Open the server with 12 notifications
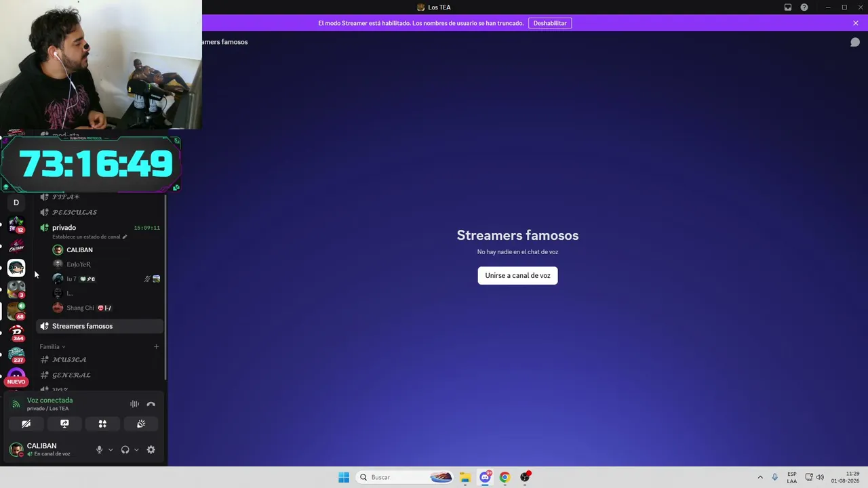This screenshot has width=868, height=488. tap(16, 224)
